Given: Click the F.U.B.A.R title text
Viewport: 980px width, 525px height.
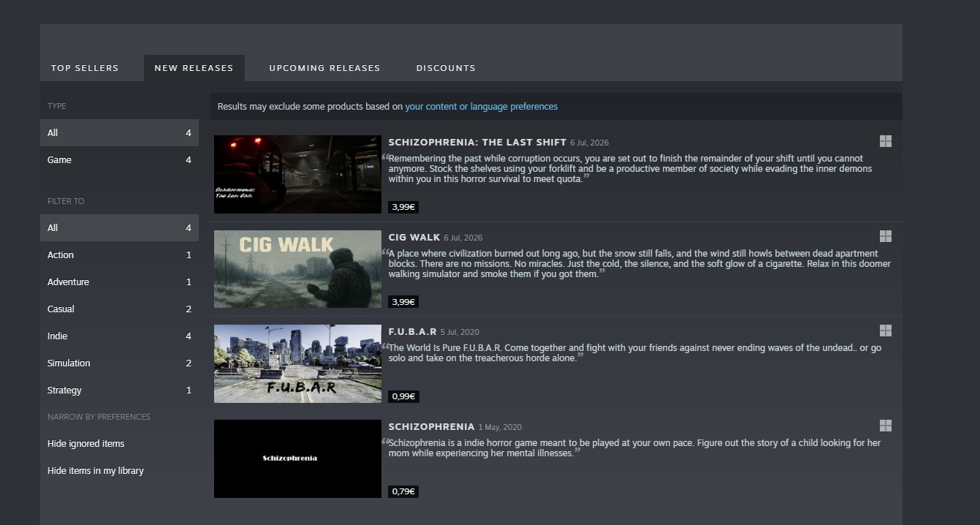Looking at the screenshot, I should (x=412, y=332).
